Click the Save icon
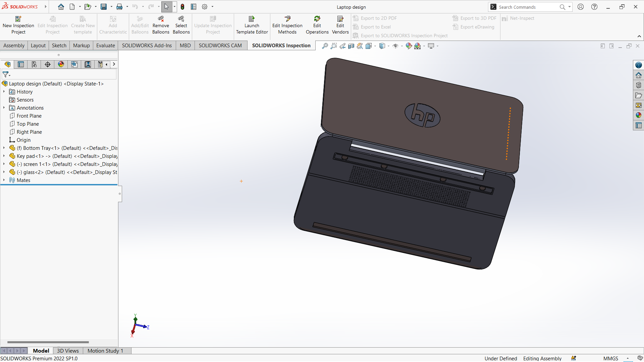 pos(104,7)
